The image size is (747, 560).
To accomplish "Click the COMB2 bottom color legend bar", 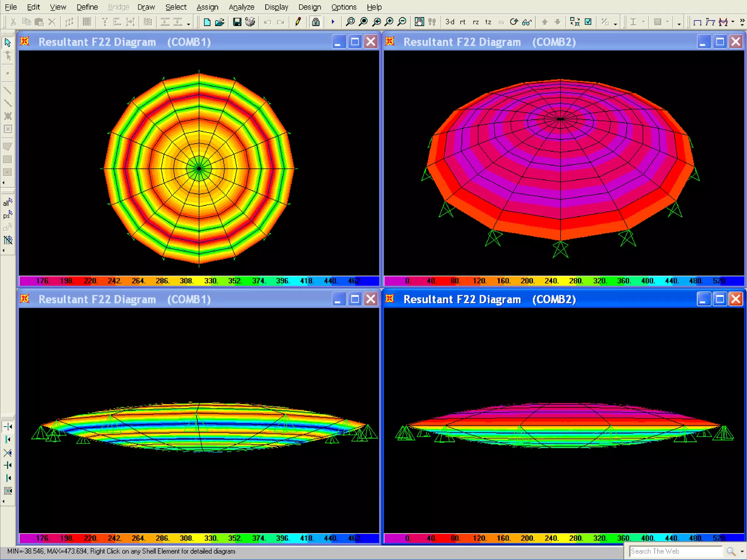I will click(x=564, y=538).
